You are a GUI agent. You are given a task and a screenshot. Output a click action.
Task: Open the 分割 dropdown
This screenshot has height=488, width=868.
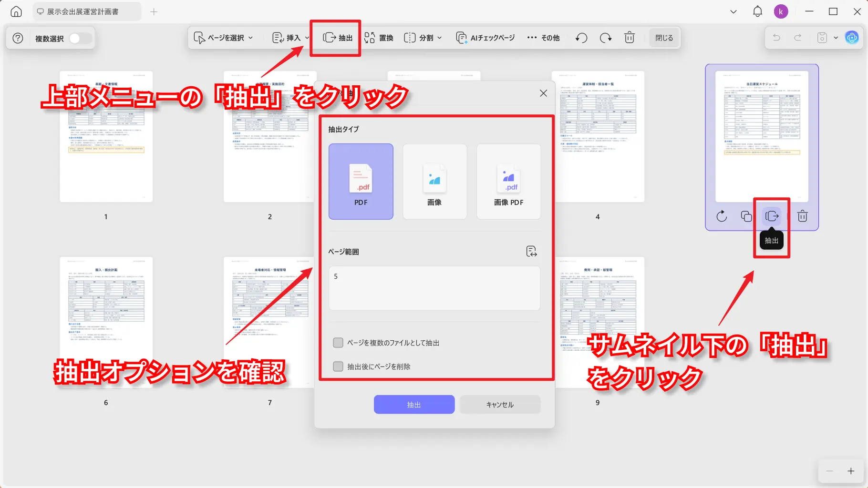coord(423,38)
